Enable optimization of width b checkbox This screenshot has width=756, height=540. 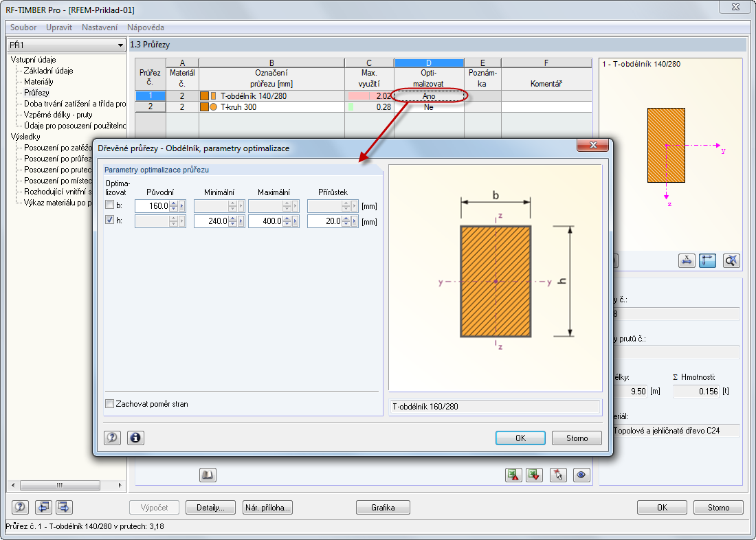point(109,205)
